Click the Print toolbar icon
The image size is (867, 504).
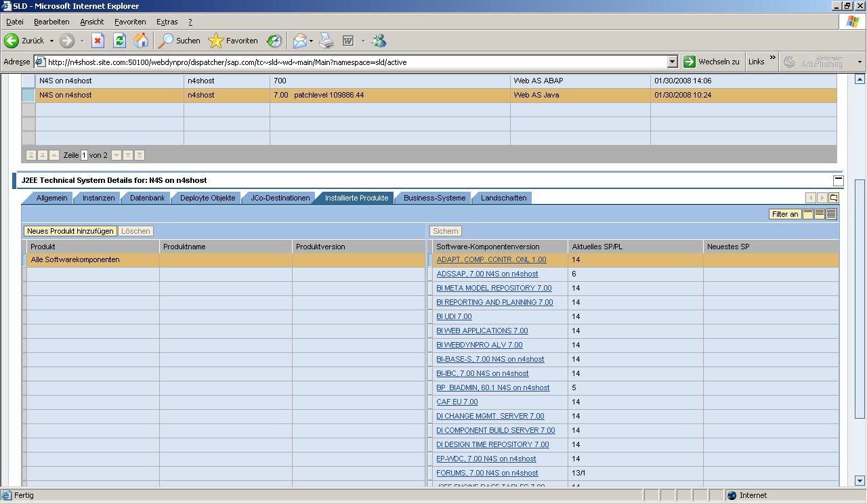click(x=326, y=41)
